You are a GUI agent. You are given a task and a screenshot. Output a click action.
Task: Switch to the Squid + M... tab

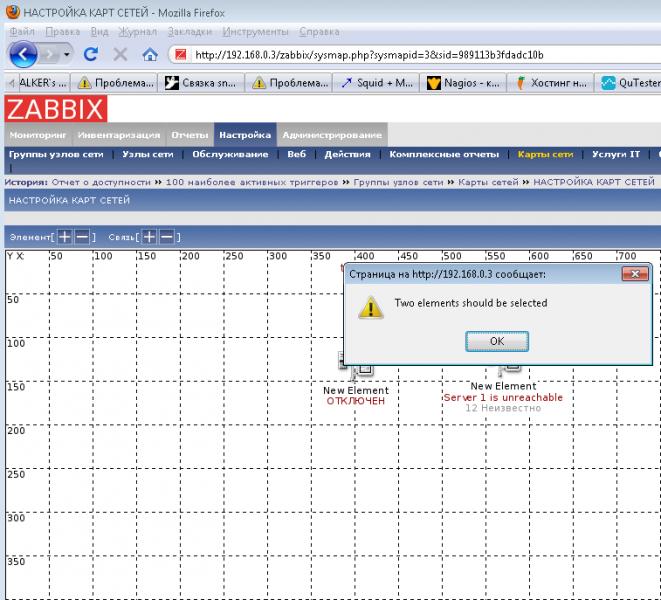[x=376, y=83]
